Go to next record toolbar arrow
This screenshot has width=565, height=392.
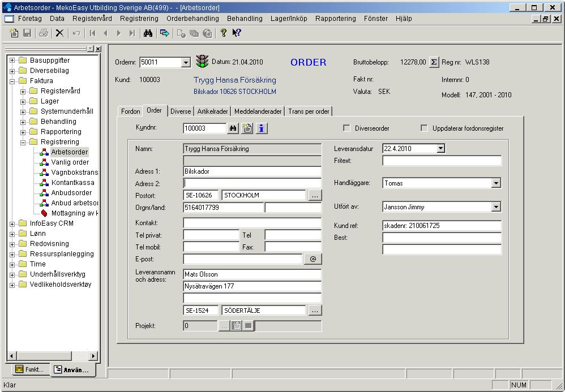(x=118, y=33)
